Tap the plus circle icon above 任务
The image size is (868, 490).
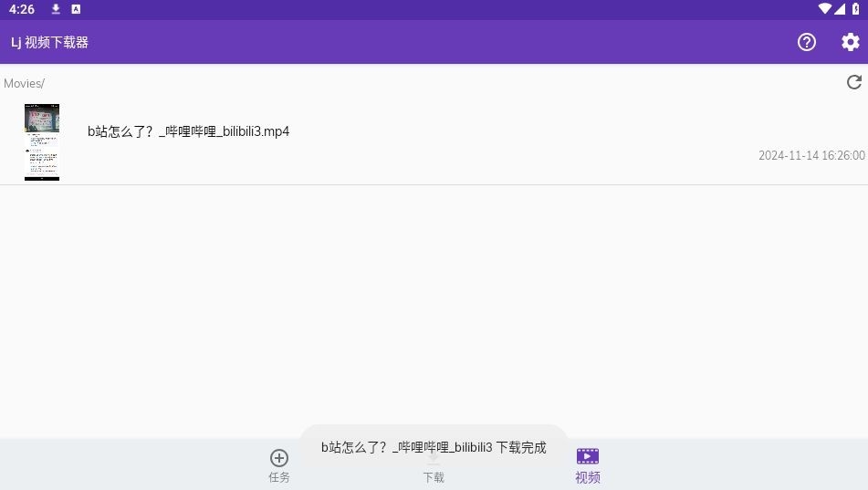tap(279, 457)
